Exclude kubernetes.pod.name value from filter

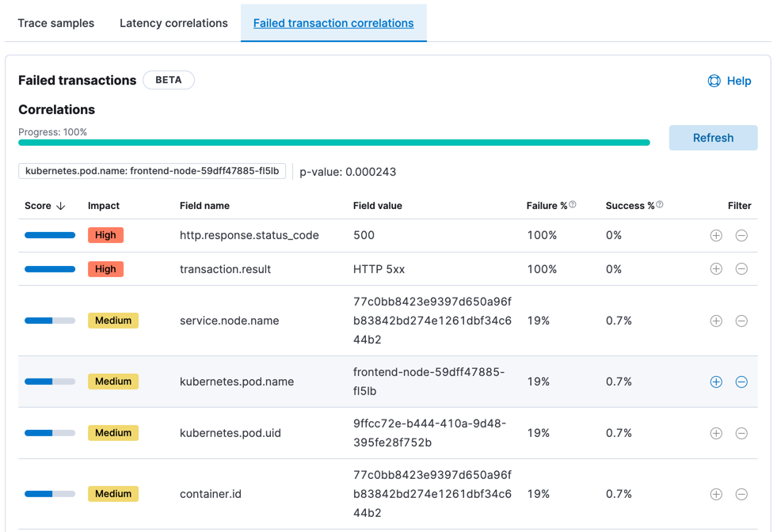click(x=741, y=382)
